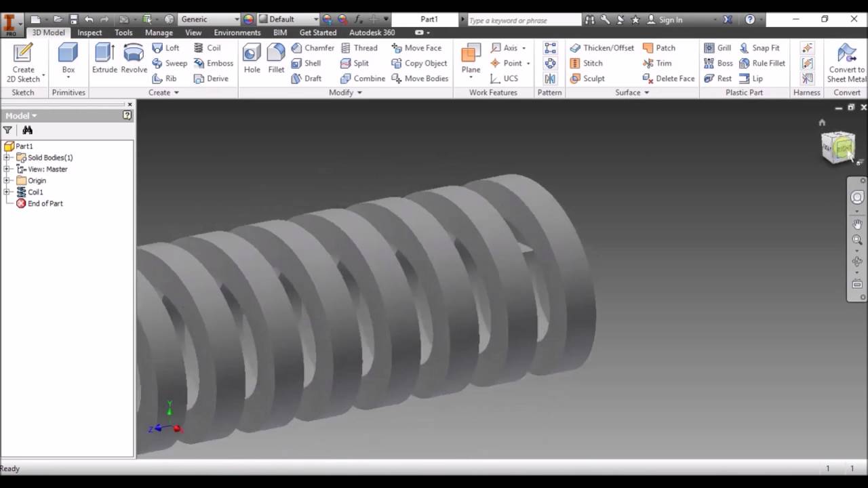The width and height of the screenshot is (868, 488).
Task: Select the Patch surface tool
Action: point(659,48)
